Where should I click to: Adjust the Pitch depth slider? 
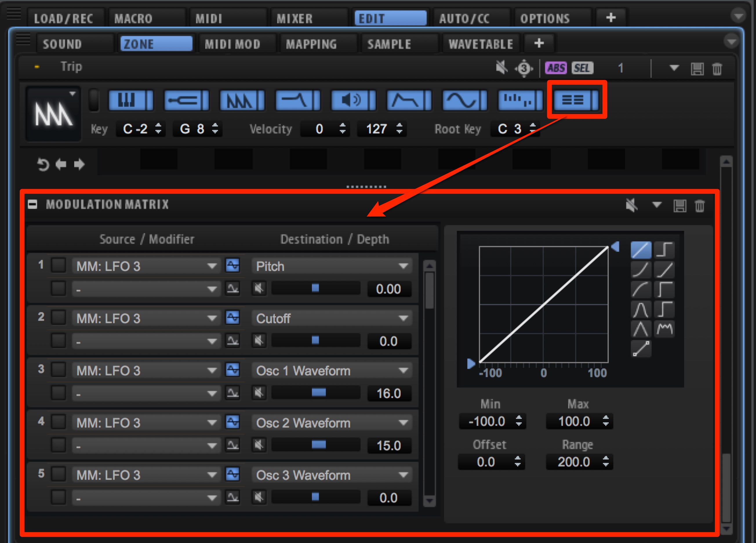point(316,288)
